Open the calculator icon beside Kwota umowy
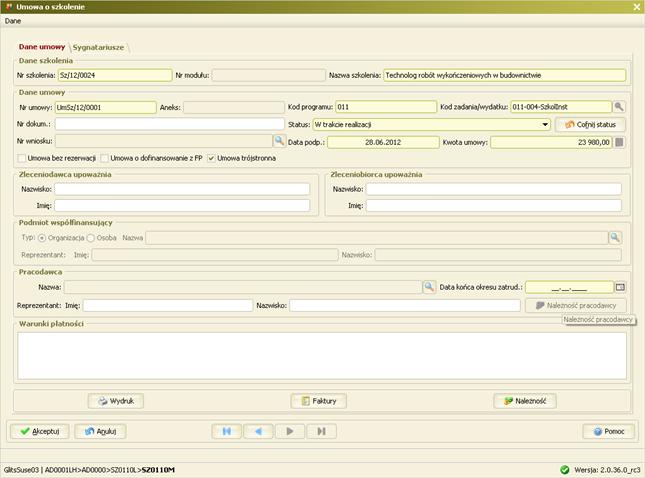 tap(619, 142)
